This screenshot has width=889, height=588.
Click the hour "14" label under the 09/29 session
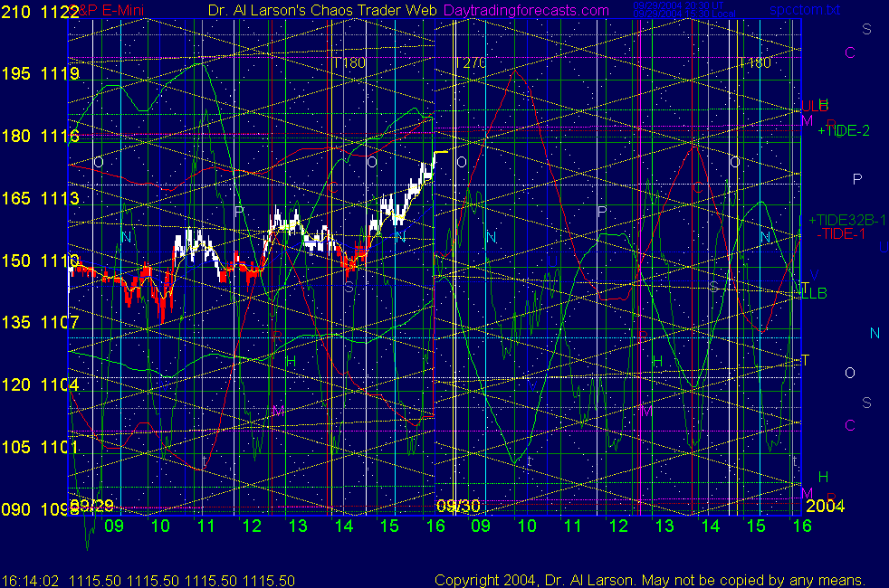point(344,526)
